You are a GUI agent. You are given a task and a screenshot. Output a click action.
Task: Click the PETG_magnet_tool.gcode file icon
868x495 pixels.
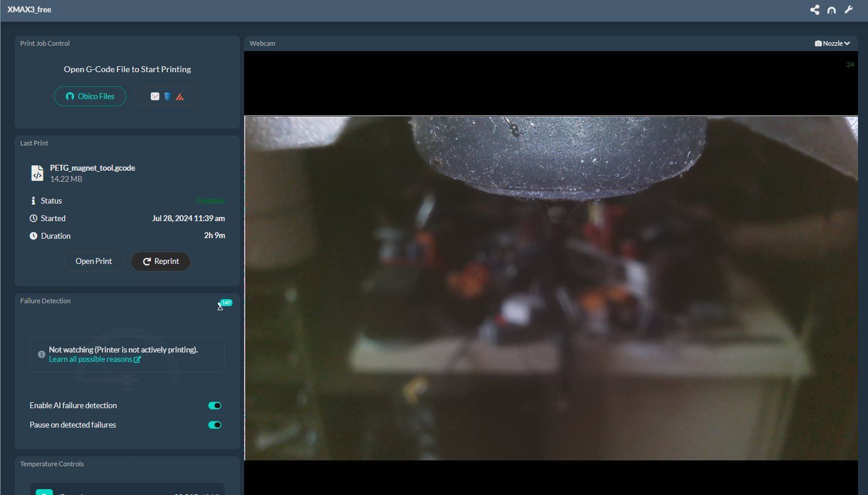(x=37, y=173)
